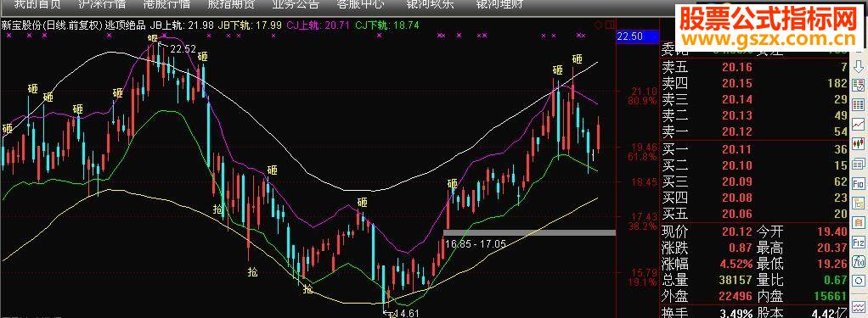Image resolution: width=868 pixels, height=318 pixels.
Task: Select the 卖五 row price 20.16
Action: [x=736, y=68]
